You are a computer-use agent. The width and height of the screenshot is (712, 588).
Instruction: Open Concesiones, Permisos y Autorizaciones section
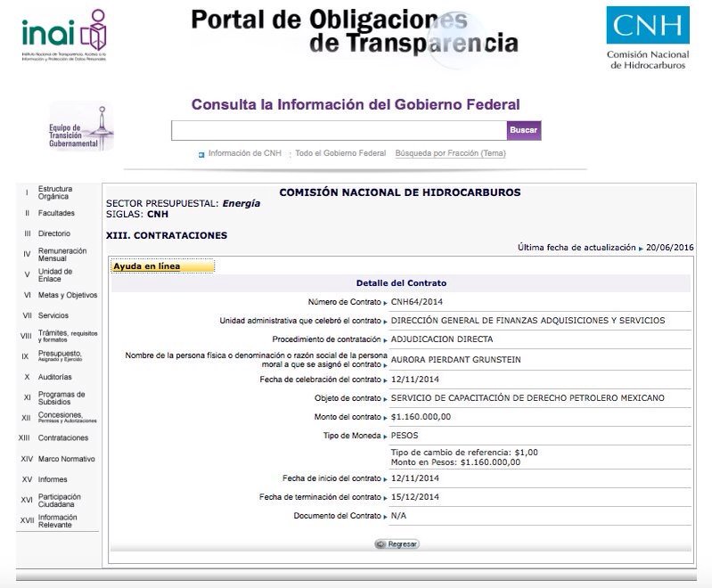67,417
